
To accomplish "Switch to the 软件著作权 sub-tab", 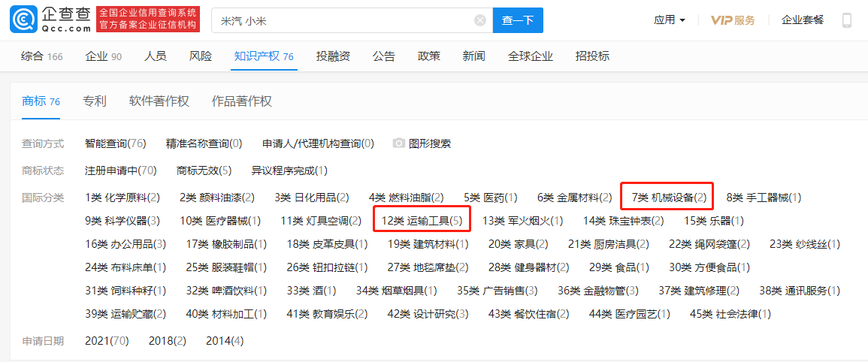I will (x=159, y=101).
